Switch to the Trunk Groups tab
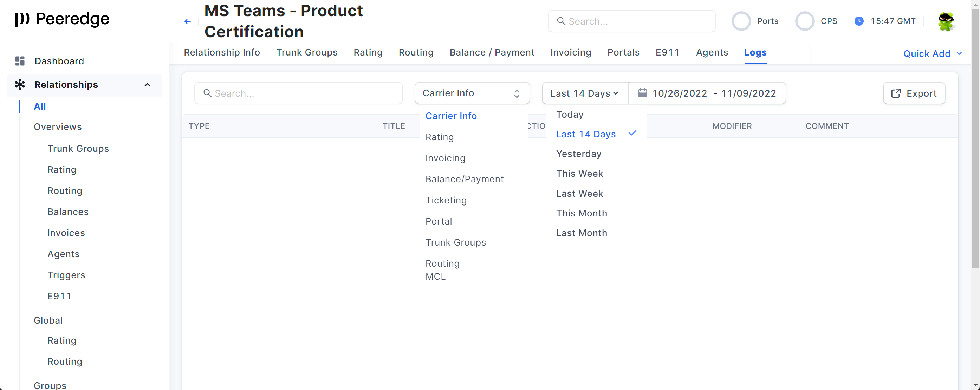This screenshot has width=980, height=390. coord(307,52)
